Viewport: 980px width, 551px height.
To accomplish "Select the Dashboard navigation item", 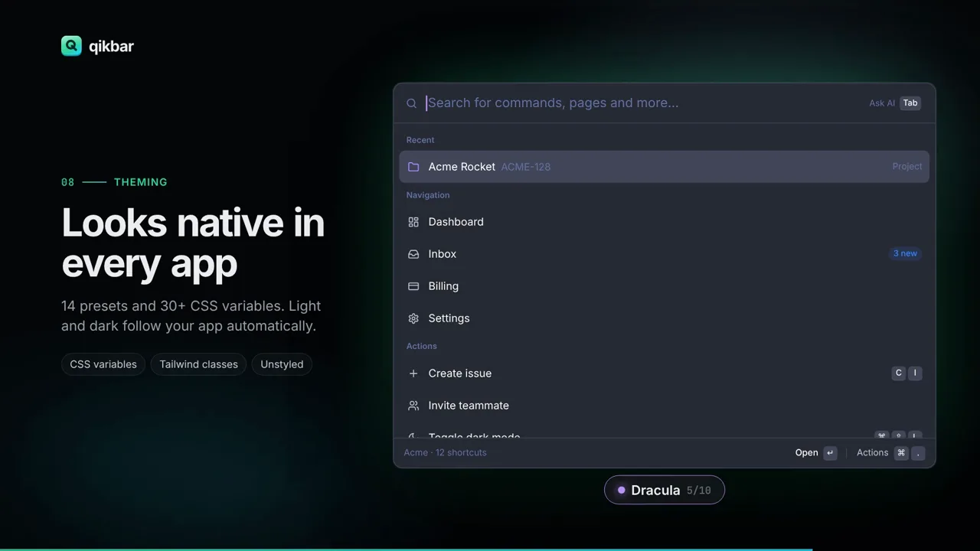I will click(664, 222).
